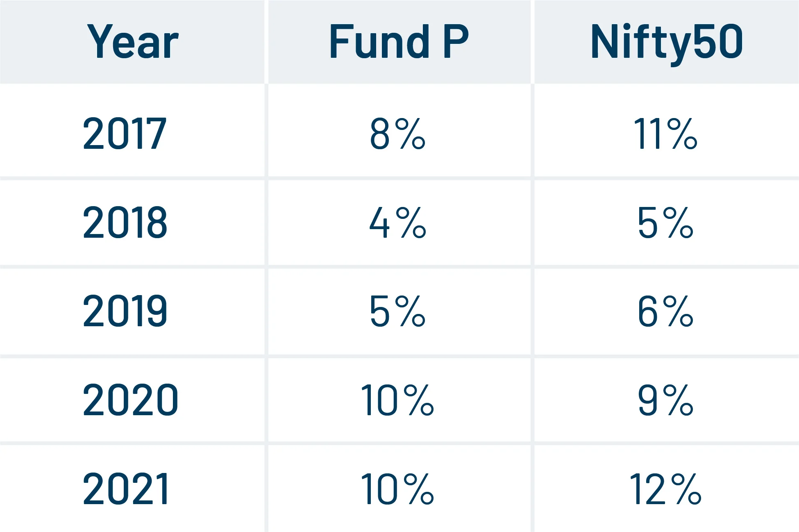The image size is (799, 532).
Task: Click Fund P's 8% value for 2017
Action: [x=397, y=133]
